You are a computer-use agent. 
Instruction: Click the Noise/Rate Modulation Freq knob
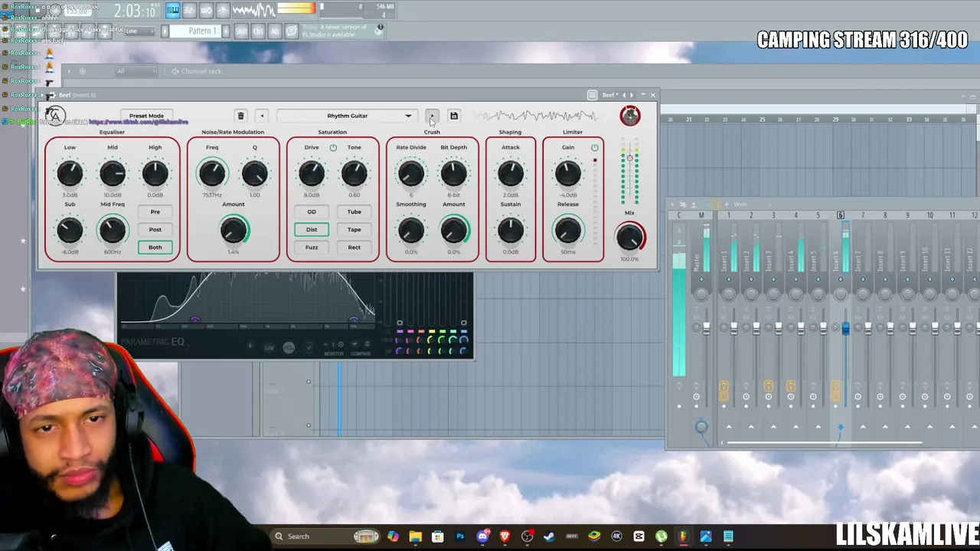click(x=212, y=174)
